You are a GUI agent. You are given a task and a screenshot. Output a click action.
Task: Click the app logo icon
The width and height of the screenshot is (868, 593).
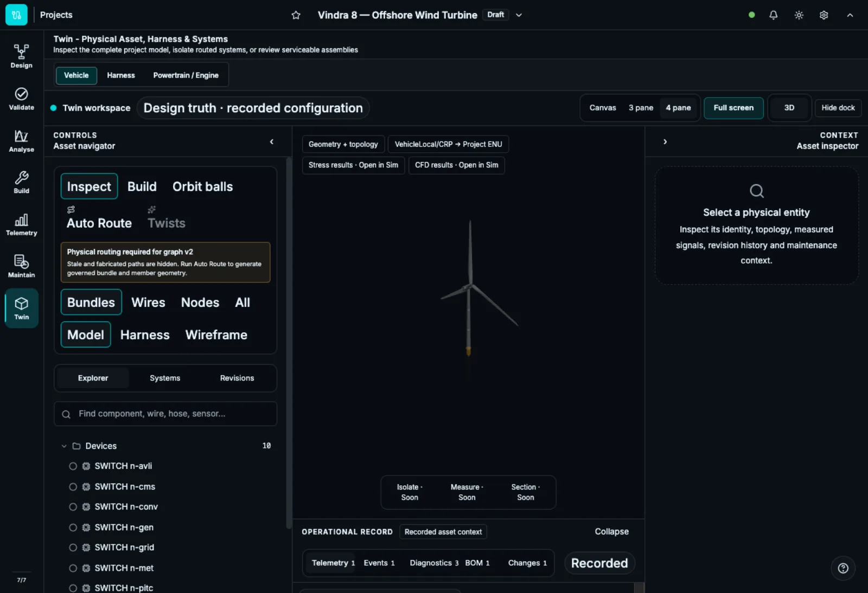click(16, 15)
